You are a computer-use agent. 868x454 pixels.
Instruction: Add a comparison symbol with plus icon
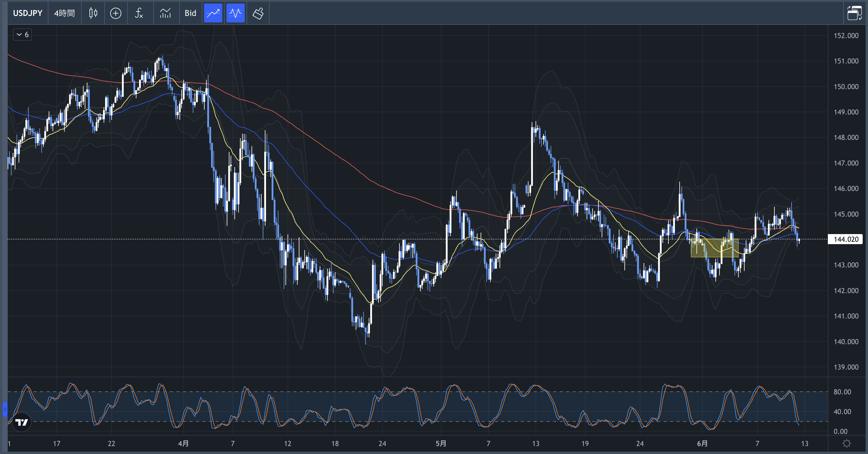[115, 13]
